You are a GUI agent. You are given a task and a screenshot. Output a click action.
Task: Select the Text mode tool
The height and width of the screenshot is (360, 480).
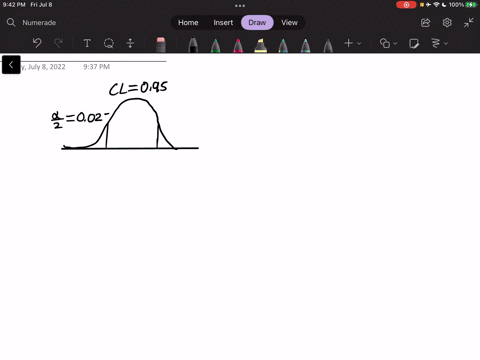click(87, 43)
